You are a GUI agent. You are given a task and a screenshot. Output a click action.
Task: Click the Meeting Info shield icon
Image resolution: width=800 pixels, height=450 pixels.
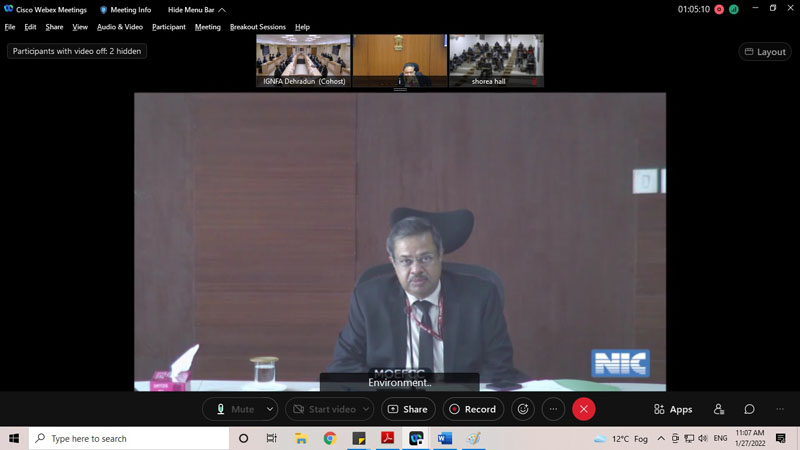pyautogui.click(x=104, y=10)
